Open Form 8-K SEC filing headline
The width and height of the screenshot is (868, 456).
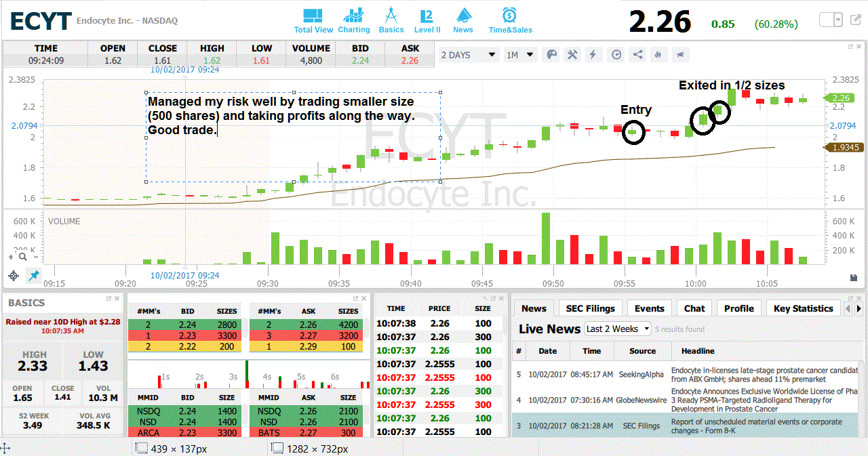756,426
